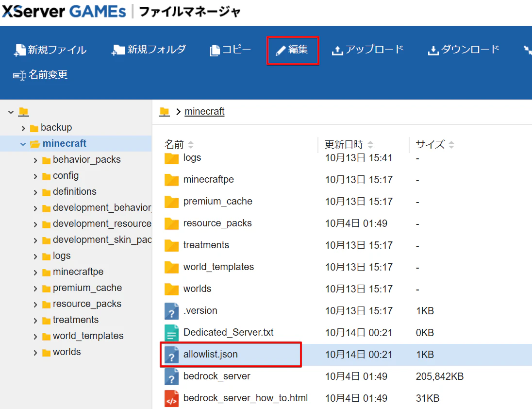The image size is (532, 409).
Task: Select the bedrock_server file name
Action: click(x=217, y=376)
